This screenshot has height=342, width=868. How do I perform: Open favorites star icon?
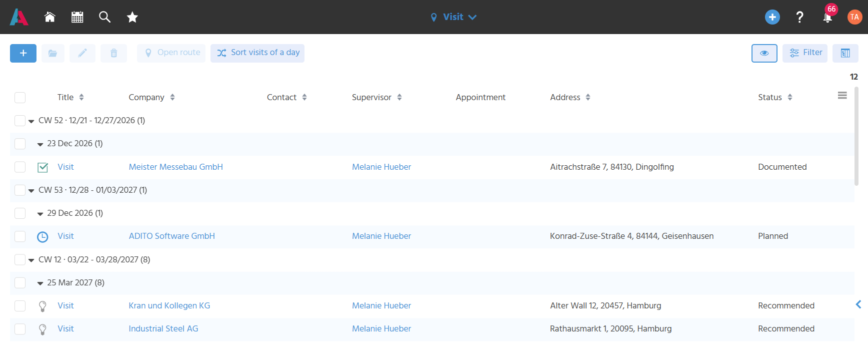(x=132, y=17)
